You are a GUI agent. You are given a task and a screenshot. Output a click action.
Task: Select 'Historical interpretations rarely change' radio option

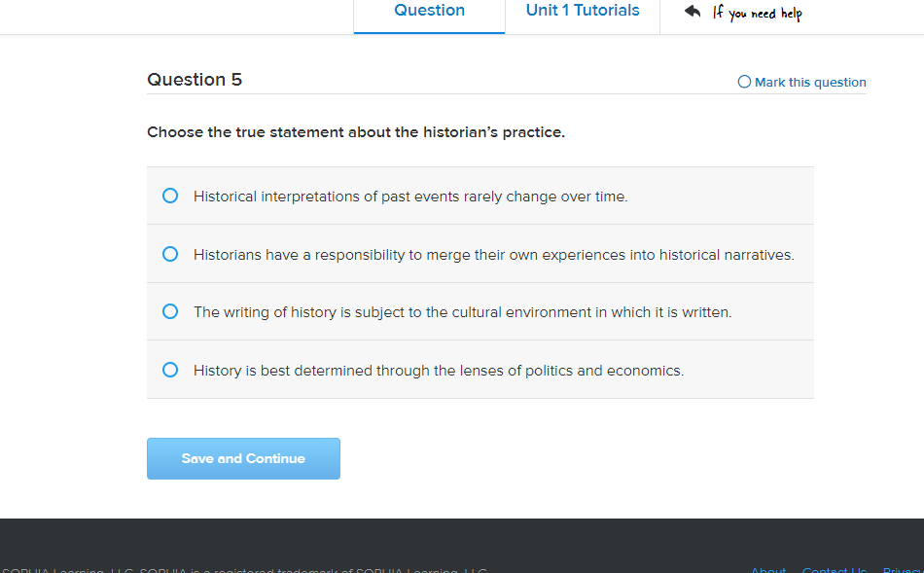(x=169, y=196)
